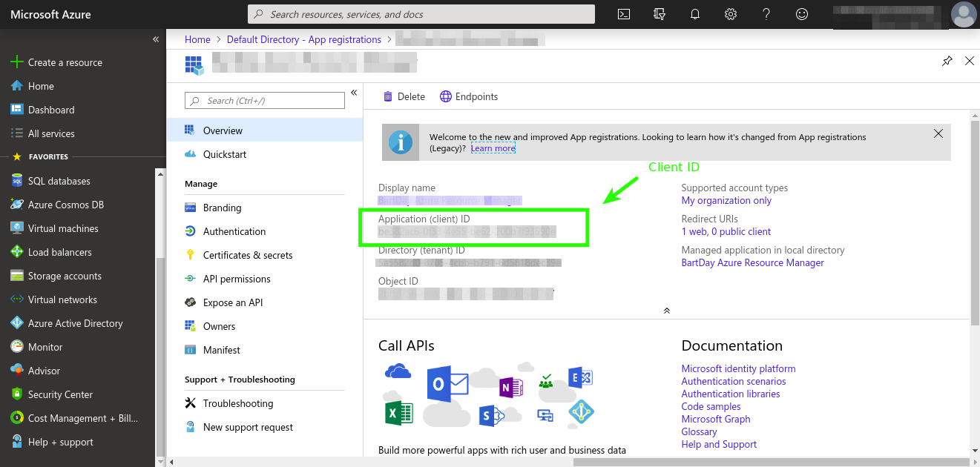Click the left sidebar's vertical scrollbar
The height and width of the screenshot is (467, 980).
(161, 356)
